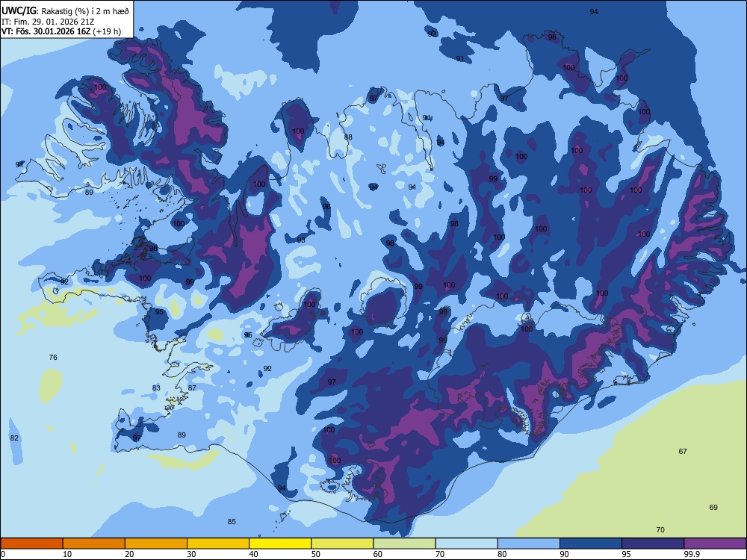Click the 10–20 orange legend swatch
Image resolution: width=747 pixels, height=560 pixels.
pos(94,544)
